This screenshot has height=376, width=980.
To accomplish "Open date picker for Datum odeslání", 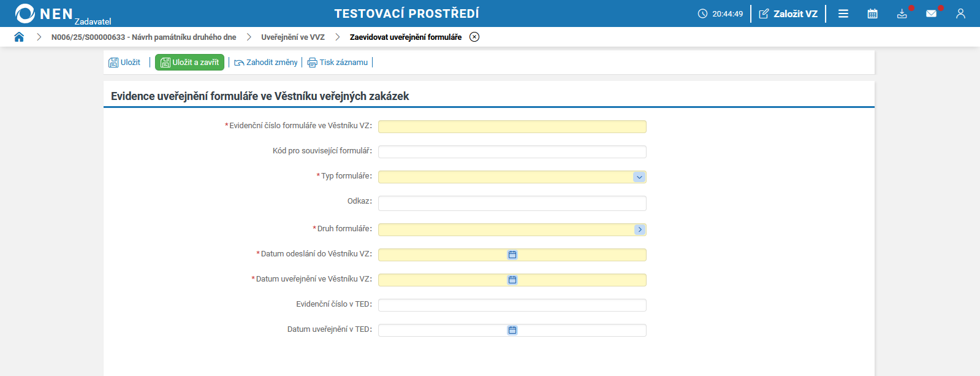I will pyautogui.click(x=512, y=255).
